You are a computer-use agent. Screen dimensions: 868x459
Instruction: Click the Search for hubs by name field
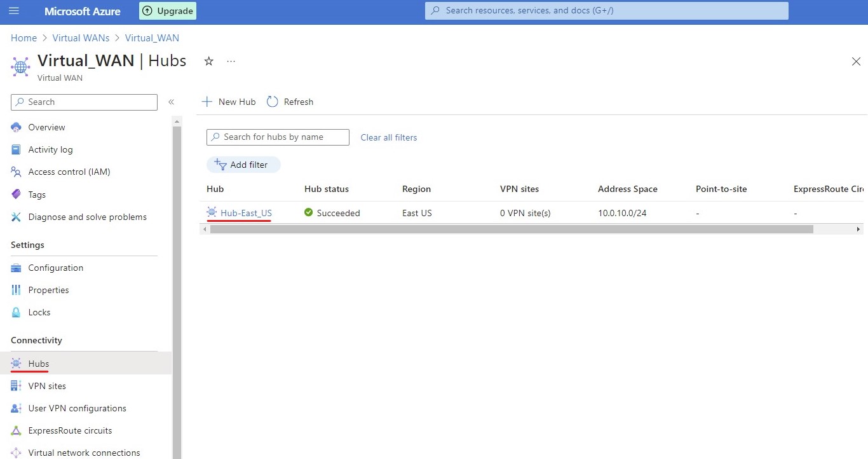pyautogui.click(x=278, y=137)
